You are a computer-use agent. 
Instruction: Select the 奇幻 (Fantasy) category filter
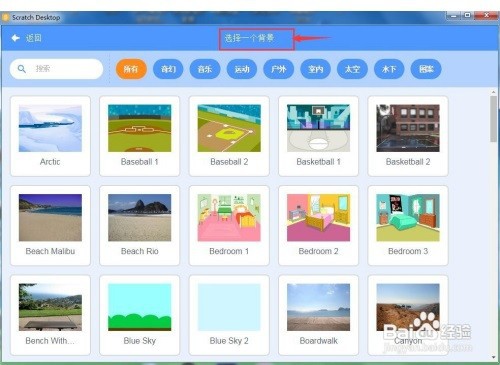pyautogui.click(x=168, y=69)
